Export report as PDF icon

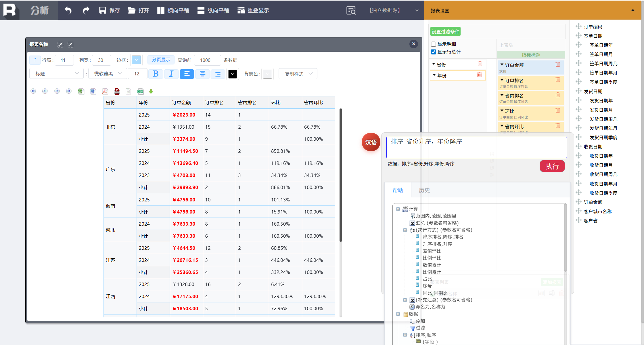point(105,92)
